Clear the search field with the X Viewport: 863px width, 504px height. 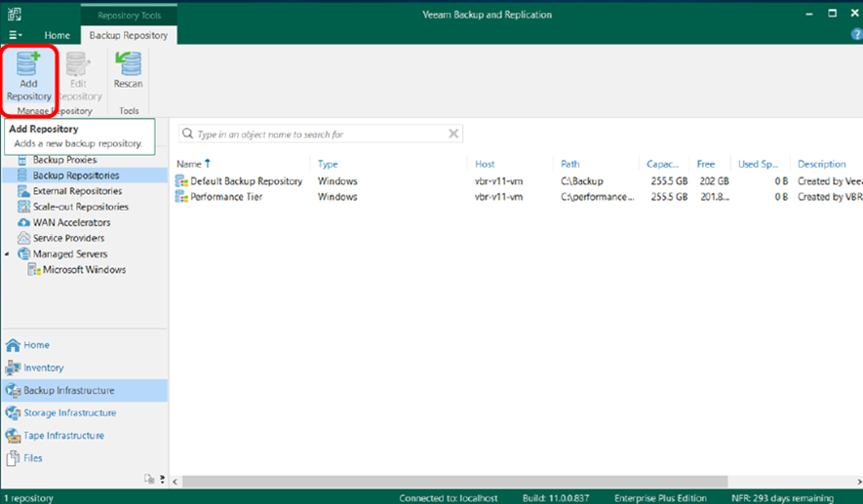[453, 134]
